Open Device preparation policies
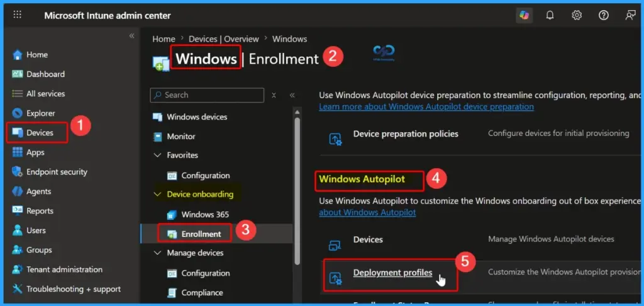 406,133
